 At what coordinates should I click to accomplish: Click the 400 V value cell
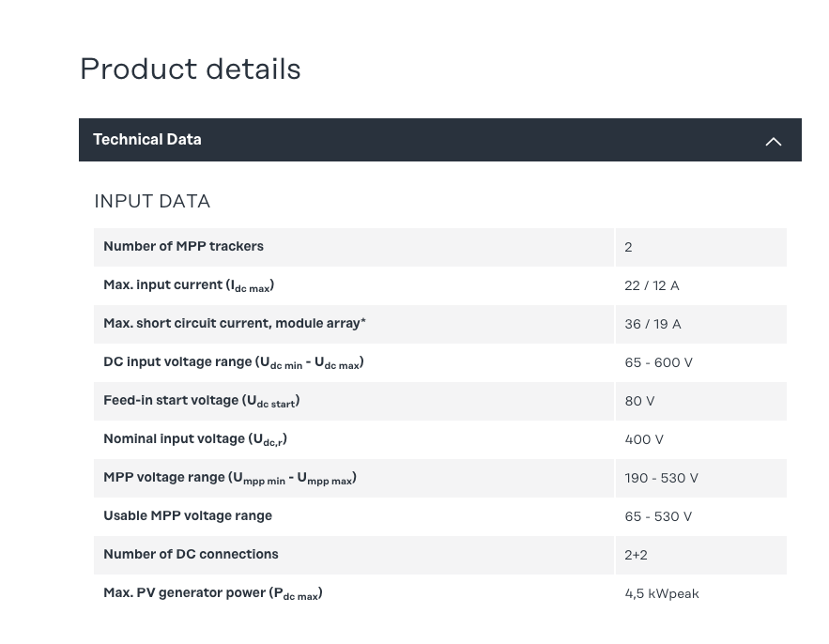644,439
